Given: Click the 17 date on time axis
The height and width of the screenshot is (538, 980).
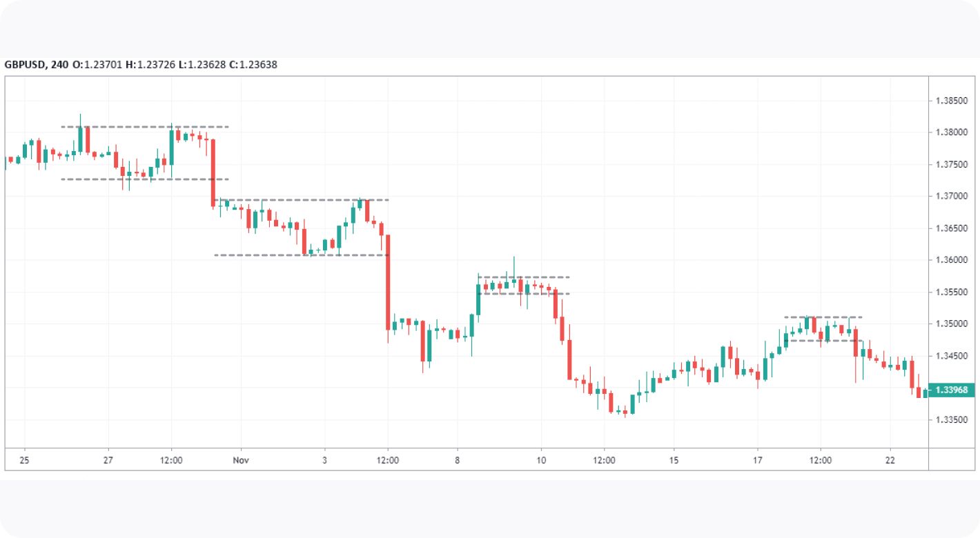Looking at the screenshot, I should tap(757, 460).
